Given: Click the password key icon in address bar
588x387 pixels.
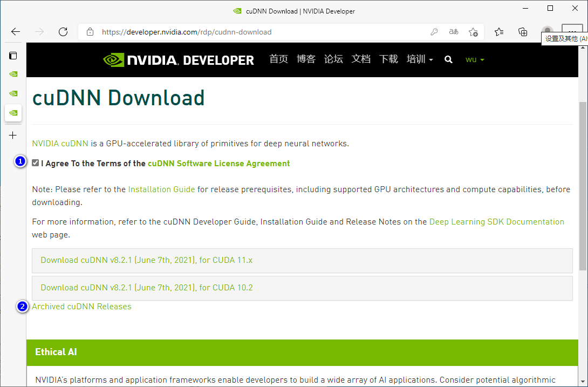Looking at the screenshot, I should 434,32.
